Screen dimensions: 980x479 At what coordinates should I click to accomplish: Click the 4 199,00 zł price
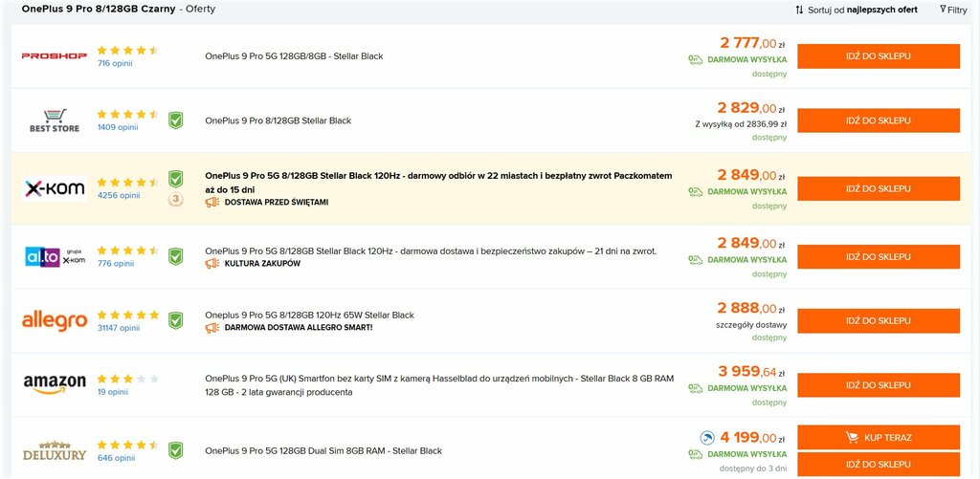[752, 438]
